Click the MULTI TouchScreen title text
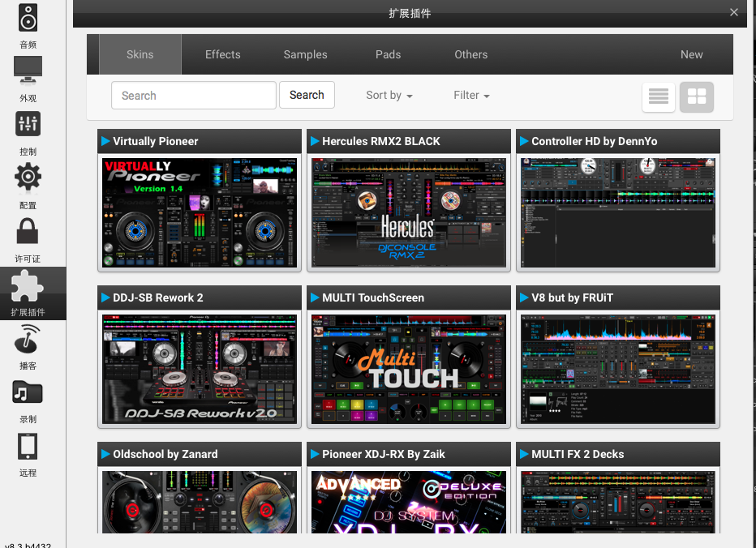This screenshot has width=756, height=548. (373, 298)
